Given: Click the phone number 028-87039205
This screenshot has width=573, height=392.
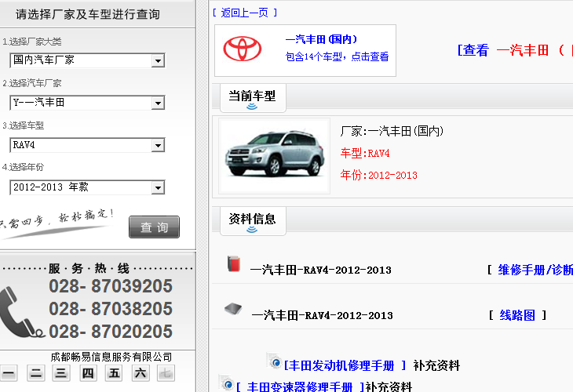Looking at the screenshot, I should (111, 286).
